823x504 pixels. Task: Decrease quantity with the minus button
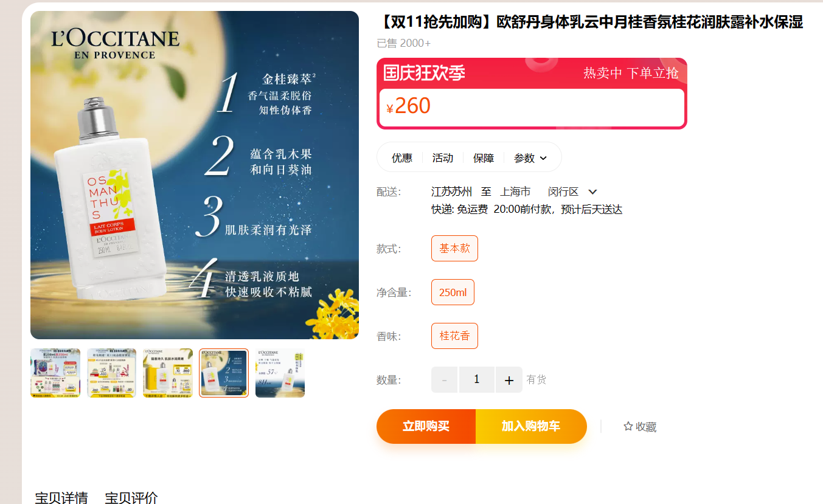(x=444, y=380)
